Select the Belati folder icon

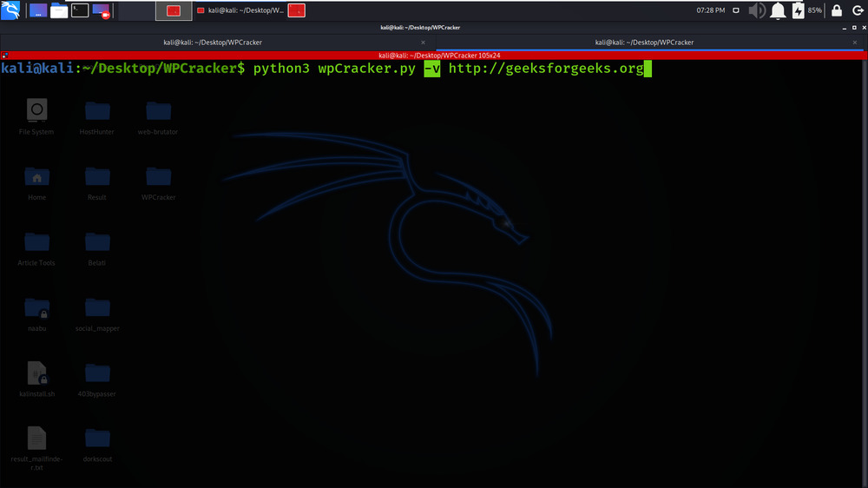click(x=97, y=248)
